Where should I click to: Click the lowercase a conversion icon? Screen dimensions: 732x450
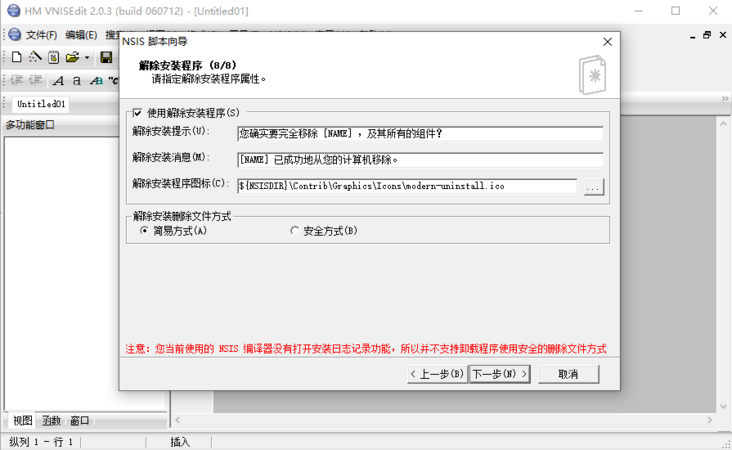[77, 81]
